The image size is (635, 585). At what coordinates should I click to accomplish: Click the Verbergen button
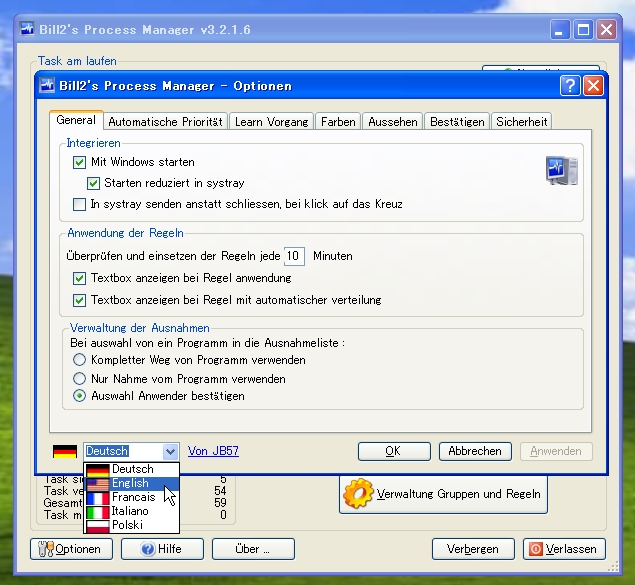point(473,549)
